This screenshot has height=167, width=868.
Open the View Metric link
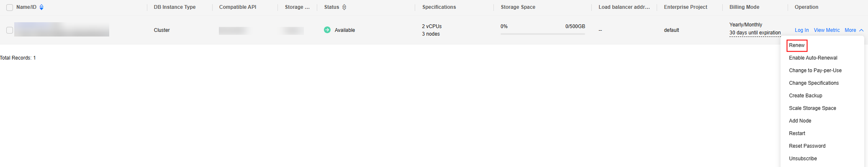tap(827, 30)
